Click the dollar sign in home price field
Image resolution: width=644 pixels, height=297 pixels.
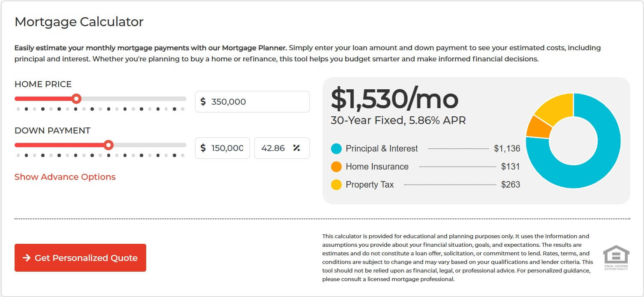coord(203,102)
